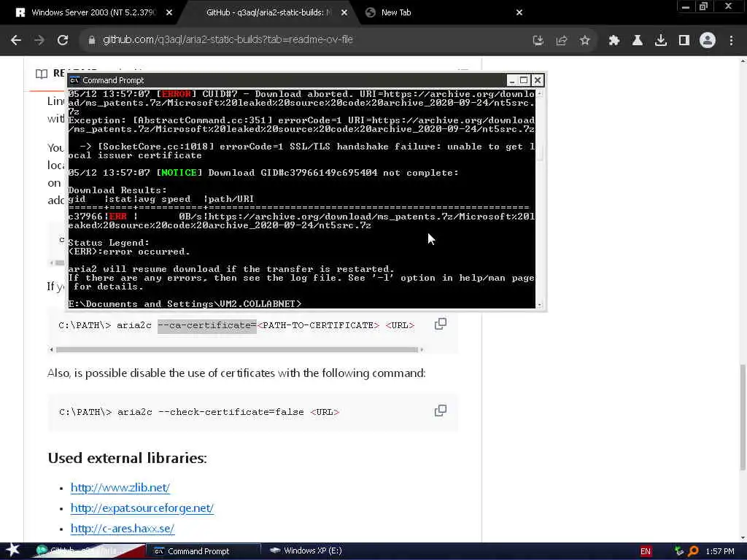Image resolution: width=747 pixels, height=560 pixels.
Task: Open the c-ares.haxx.se link
Action: pos(123,529)
